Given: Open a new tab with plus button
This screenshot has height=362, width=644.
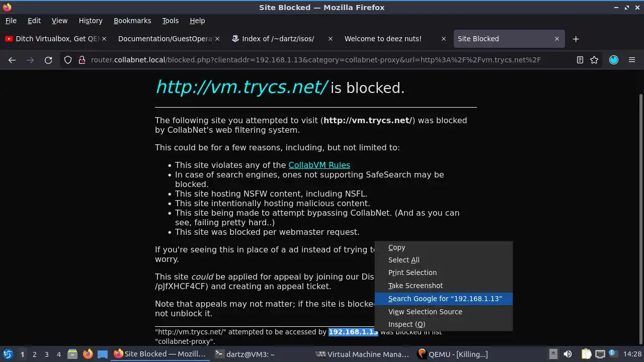Looking at the screenshot, I should coord(576,39).
